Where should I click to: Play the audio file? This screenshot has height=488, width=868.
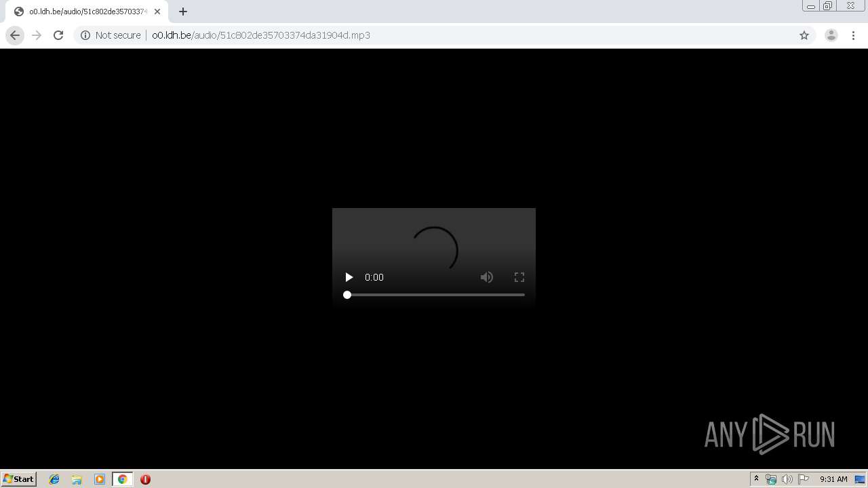coord(349,277)
